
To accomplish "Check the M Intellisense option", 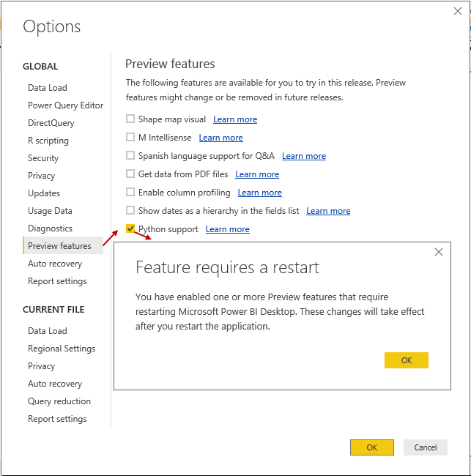I will (130, 138).
